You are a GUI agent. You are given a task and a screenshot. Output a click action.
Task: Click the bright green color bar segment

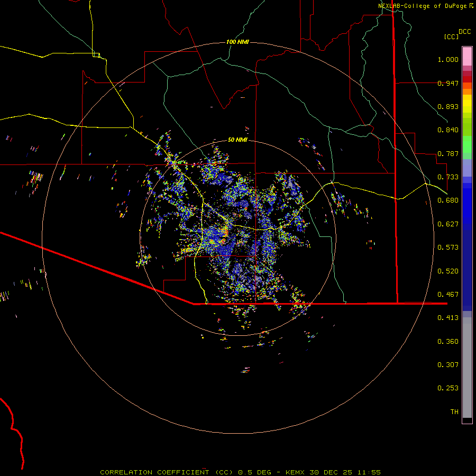coord(467,144)
